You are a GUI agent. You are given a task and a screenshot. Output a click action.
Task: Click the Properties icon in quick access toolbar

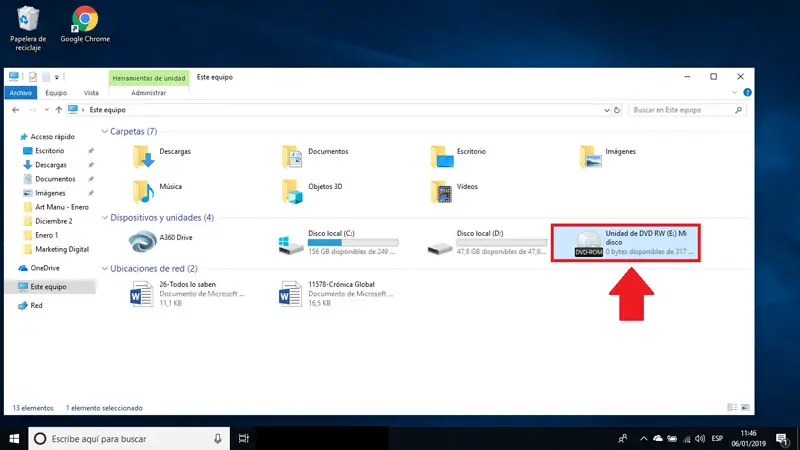coord(33,77)
